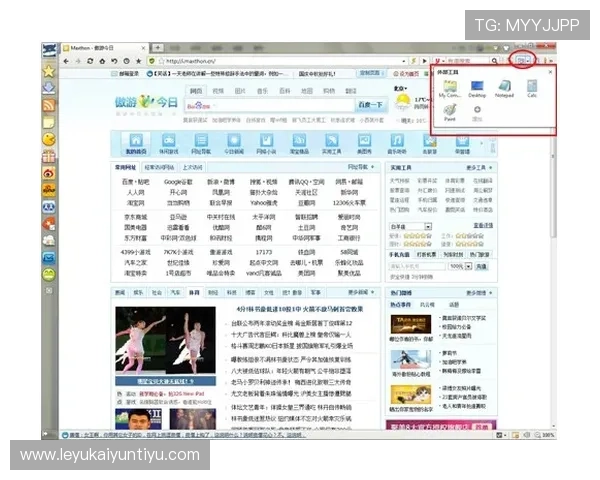Open the external tools toolbar button
The height and width of the screenshot is (480, 600).
tap(523, 60)
